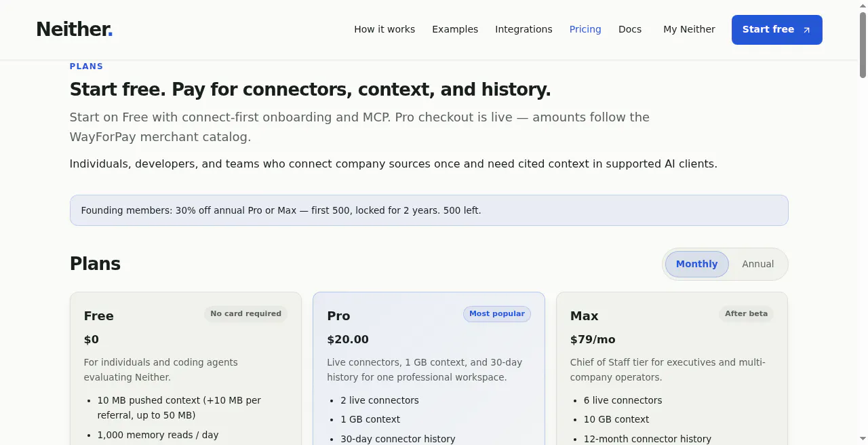
Task: Open the Neither logo home link
Action: click(75, 29)
